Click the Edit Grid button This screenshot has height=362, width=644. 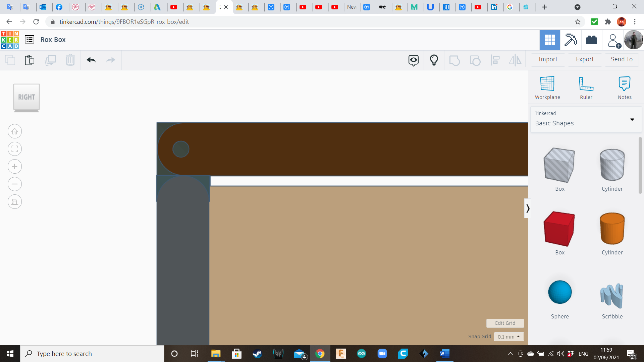tap(505, 323)
